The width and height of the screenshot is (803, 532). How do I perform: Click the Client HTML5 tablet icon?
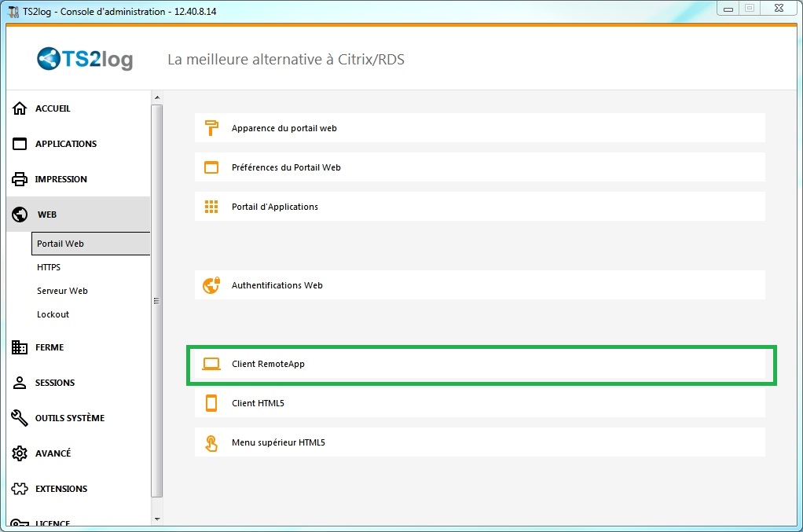point(211,403)
